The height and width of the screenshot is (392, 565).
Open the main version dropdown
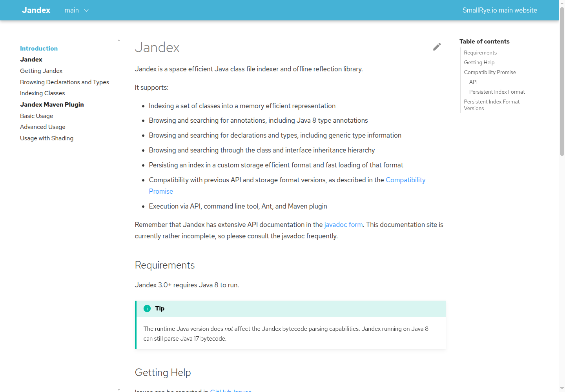tap(77, 10)
